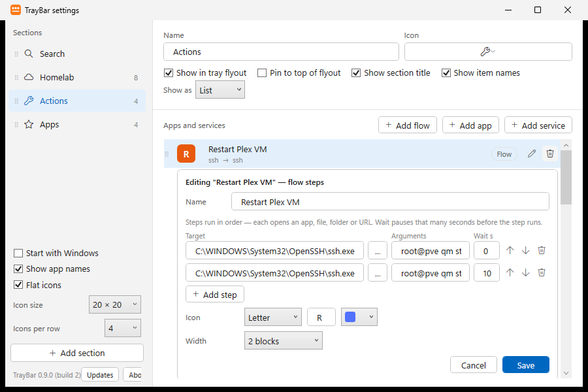Delete Restart Plex VM with trash icon
The height and width of the screenshot is (392, 588).
click(550, 154)
